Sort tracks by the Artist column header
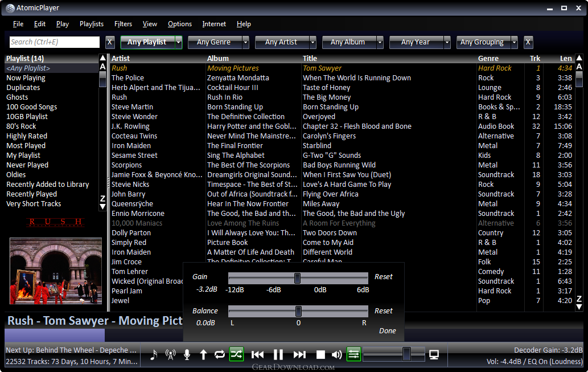 [120, 59]
